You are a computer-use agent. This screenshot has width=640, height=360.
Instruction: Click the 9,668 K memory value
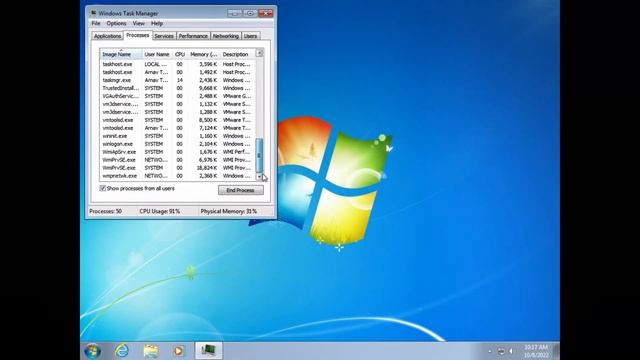[208, 88]
